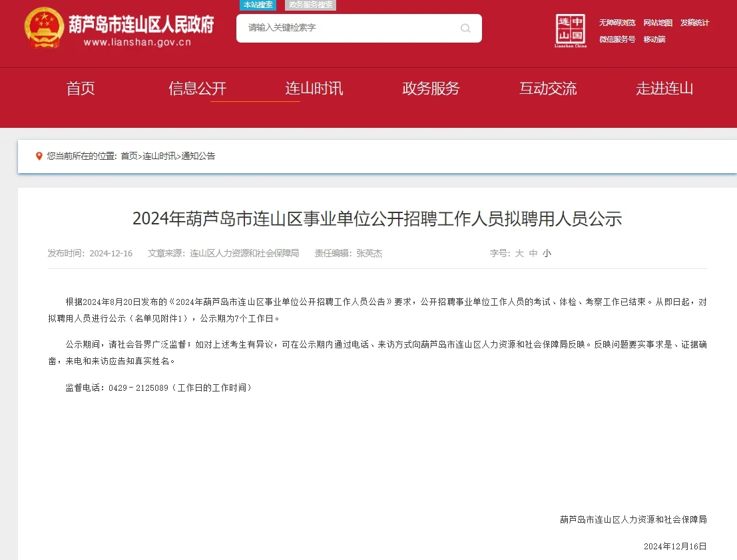Open the 微信服务号 WeChat service link
This screenshot has width=737, height=560.
click(617, 39)
